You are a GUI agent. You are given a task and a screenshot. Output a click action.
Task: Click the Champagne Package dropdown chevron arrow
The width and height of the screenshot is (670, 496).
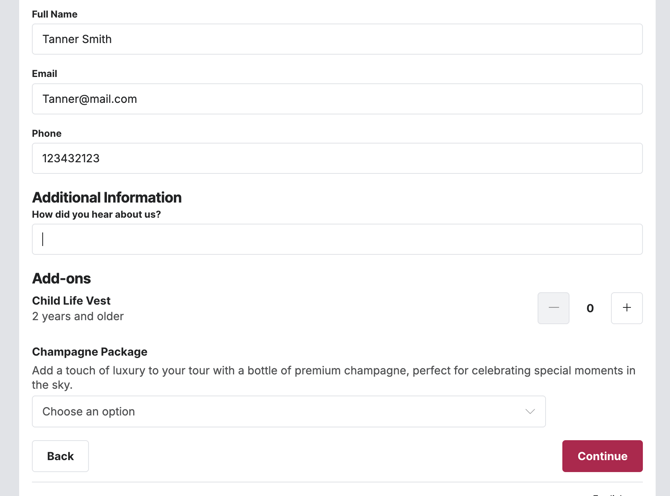coord(530,412)
